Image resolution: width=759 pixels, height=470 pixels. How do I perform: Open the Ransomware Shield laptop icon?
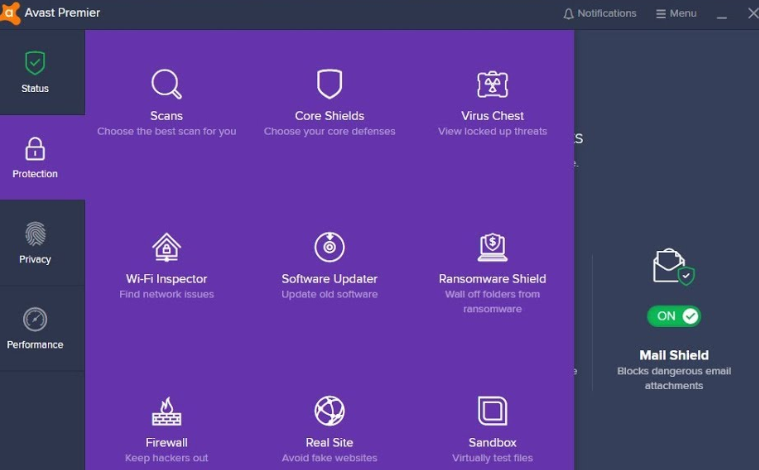tap(492, 247)
